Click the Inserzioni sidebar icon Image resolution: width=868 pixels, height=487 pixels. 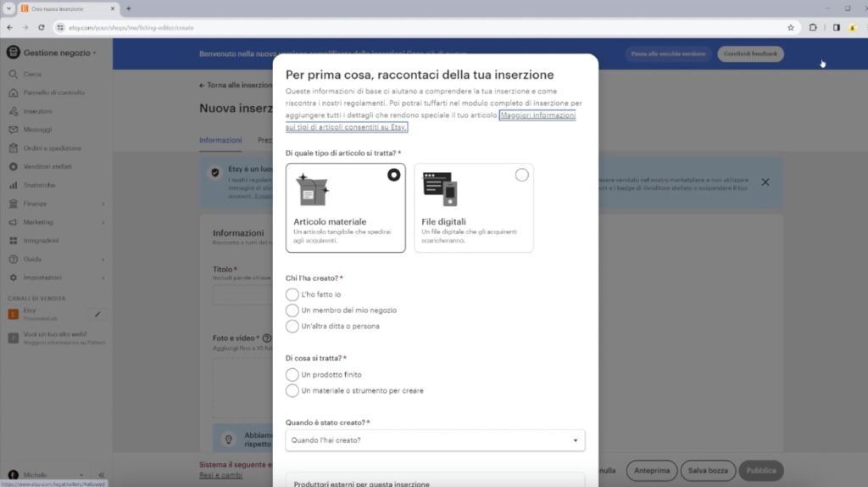tap(14, 111)
